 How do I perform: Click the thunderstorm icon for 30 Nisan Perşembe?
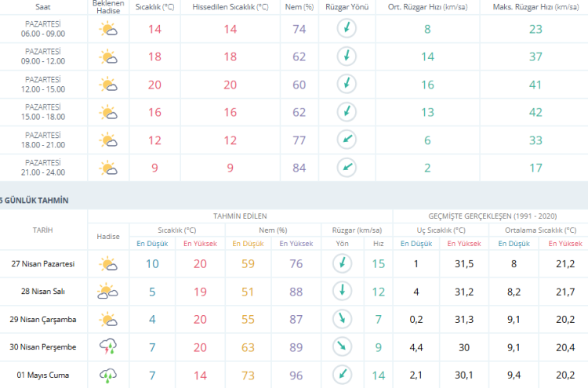(107, 347)
